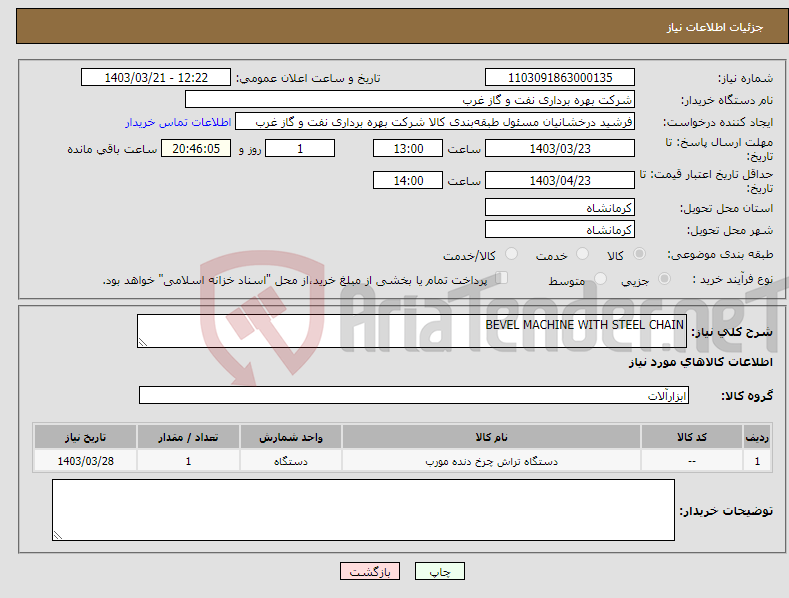Click the کد کالا column header
This screenshot has height=598, width=789.
(692, 437)
